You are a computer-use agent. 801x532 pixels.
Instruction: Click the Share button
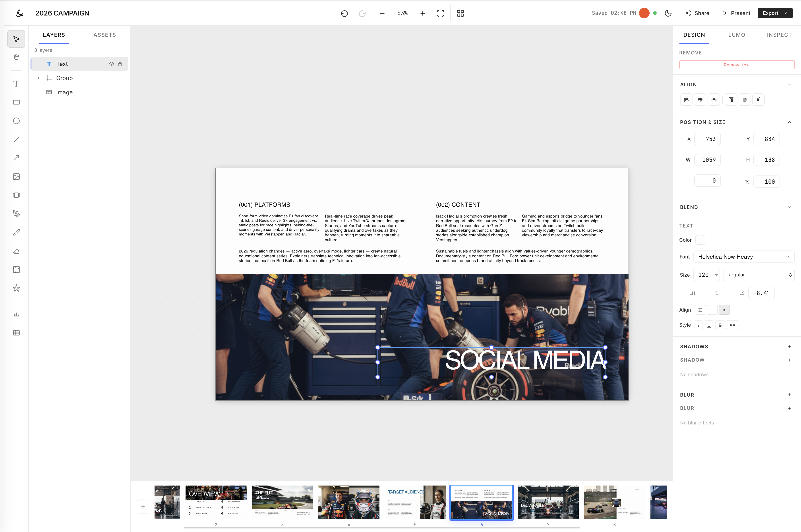(x=697, y=13)
